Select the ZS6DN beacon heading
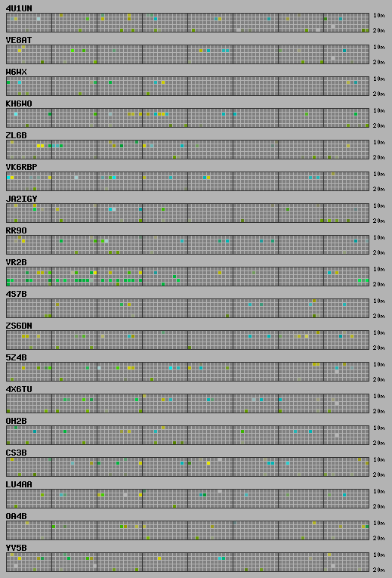 coord(19,326)
